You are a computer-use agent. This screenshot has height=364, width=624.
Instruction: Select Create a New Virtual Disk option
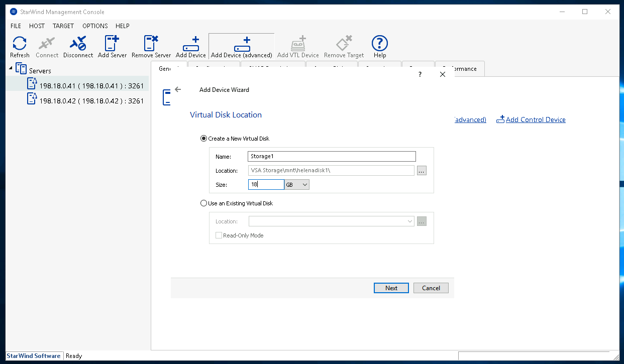point(203,139)
